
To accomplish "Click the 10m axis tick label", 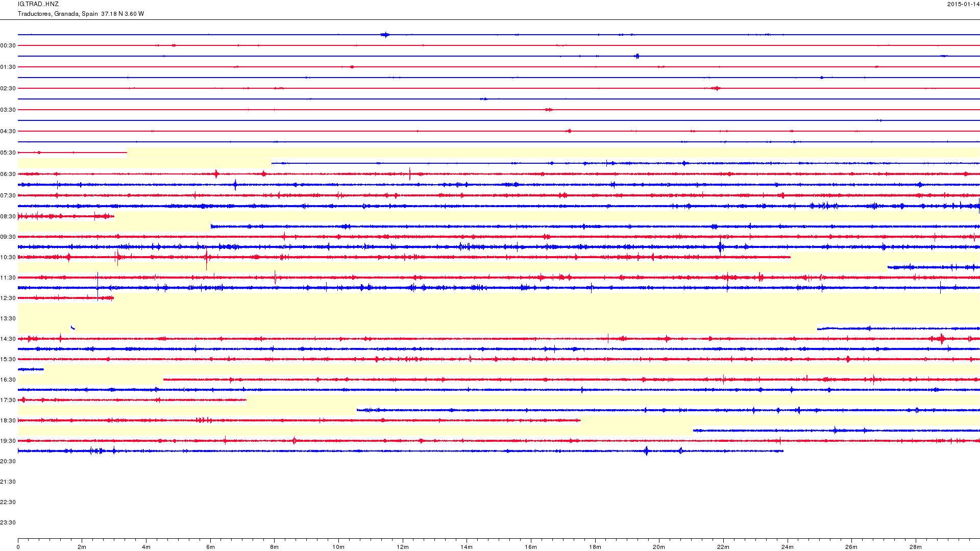I will coord(338,547).
